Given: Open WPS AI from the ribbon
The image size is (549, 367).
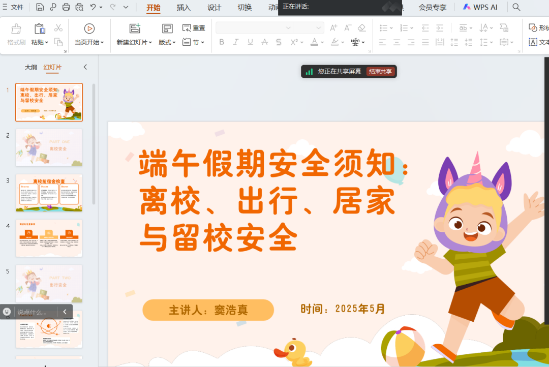Looking at the screenshot, I should point(480,7).
